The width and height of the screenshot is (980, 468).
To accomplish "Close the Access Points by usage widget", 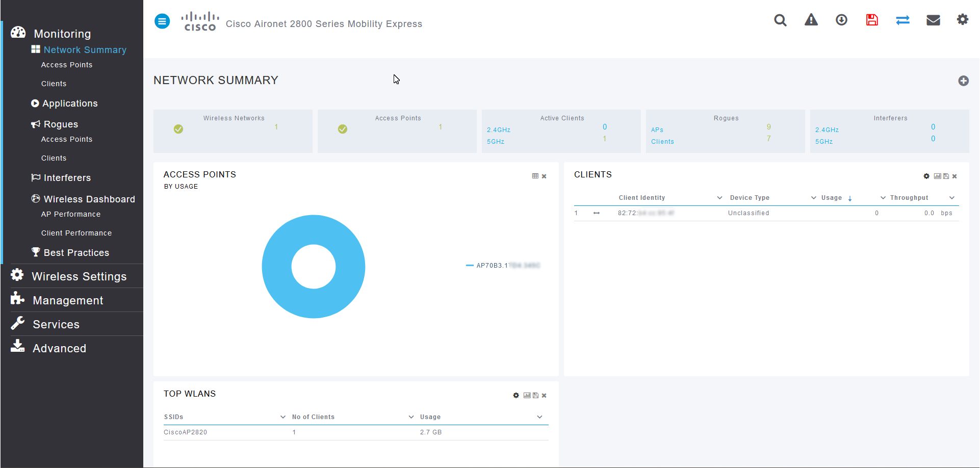I will 544,176.
